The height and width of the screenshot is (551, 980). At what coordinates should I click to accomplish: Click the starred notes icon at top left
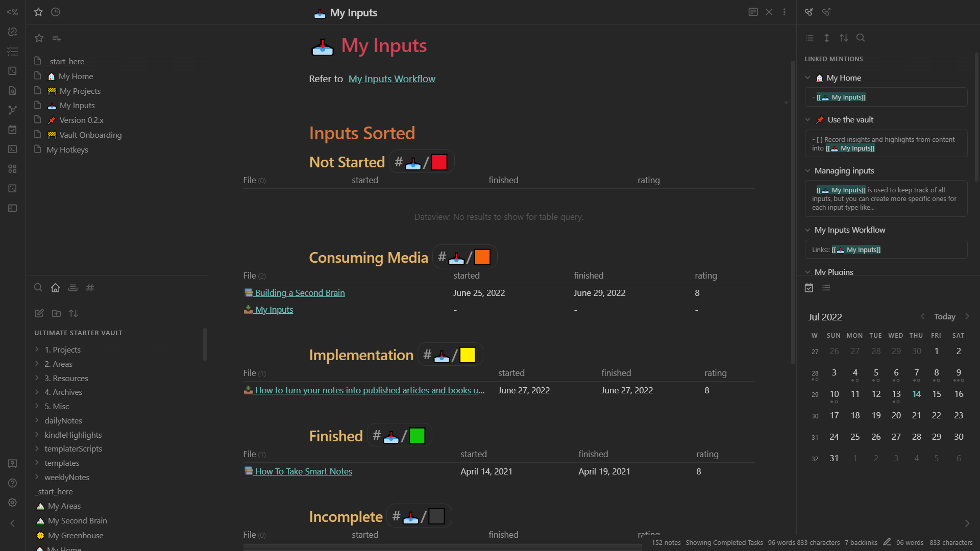click(38, 12)
